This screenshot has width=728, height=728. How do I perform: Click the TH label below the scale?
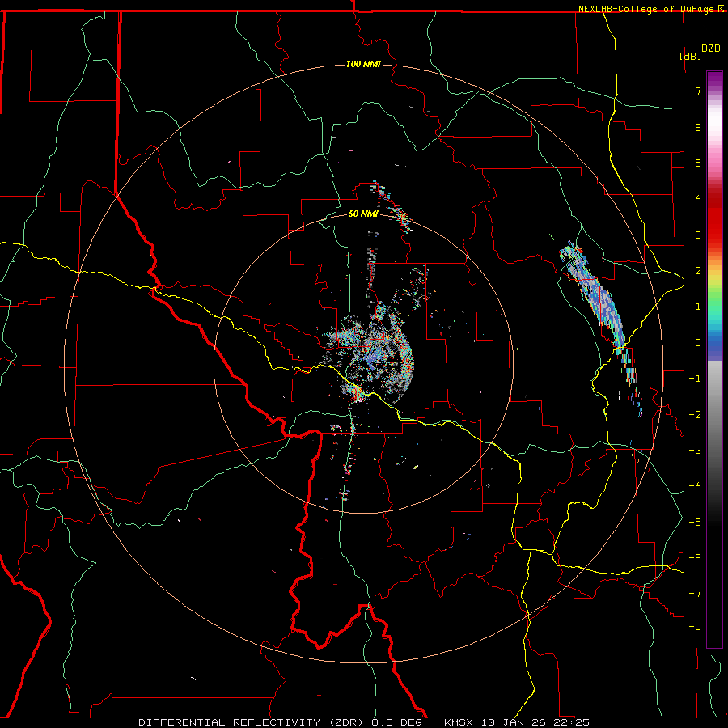(x=695, y=629)
